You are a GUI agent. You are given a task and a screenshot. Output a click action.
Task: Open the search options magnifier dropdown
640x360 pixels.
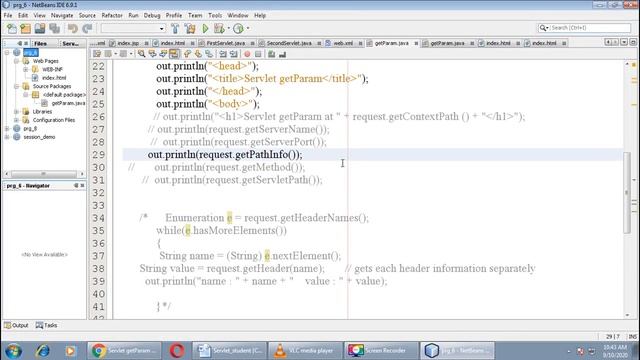543,28
